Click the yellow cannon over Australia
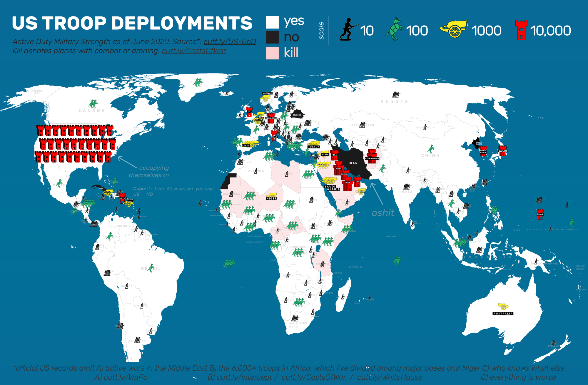The image size is (588, 385). 503,307
